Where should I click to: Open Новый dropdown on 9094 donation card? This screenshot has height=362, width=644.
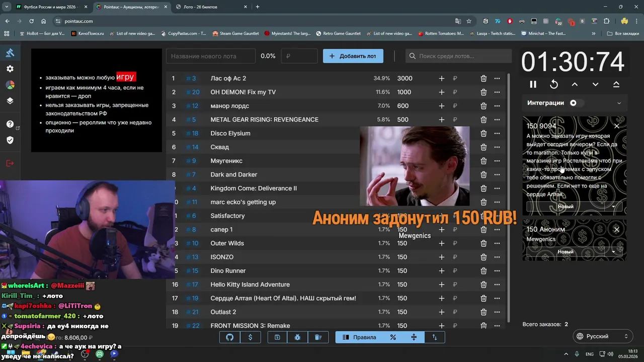click(x=613, y=207)
